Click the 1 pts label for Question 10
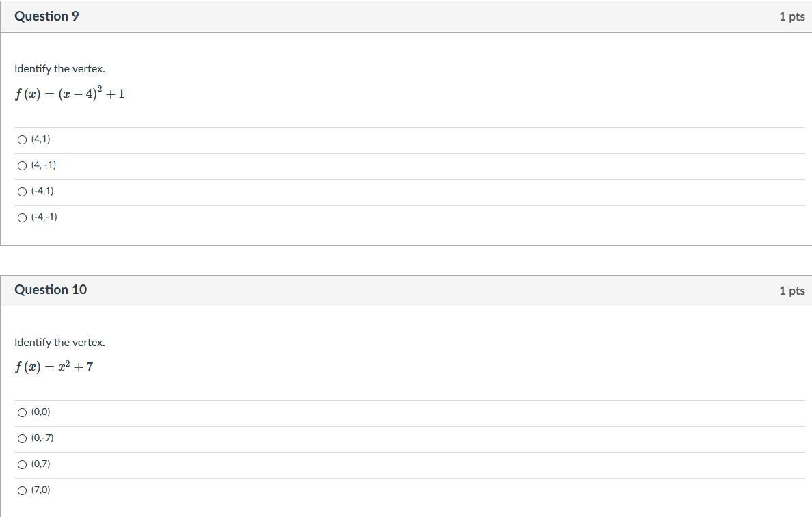This screenshot has width=812, height=517. (x=791, y=291)
